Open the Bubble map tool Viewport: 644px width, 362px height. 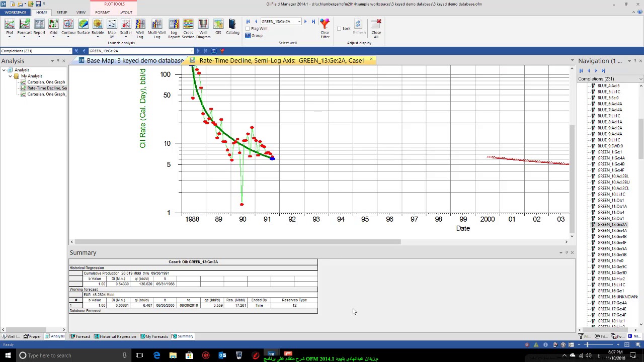[x=98, y=27]
